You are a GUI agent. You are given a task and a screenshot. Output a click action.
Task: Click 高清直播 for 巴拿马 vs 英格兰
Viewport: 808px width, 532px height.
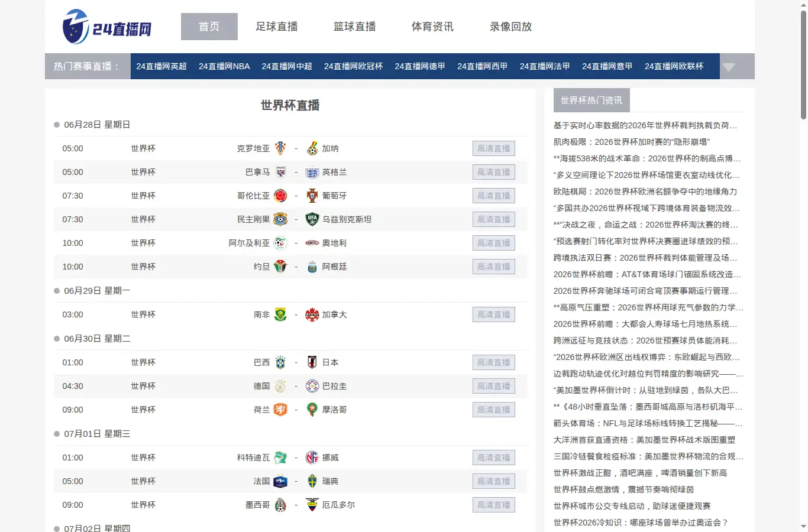coord(494,172)
